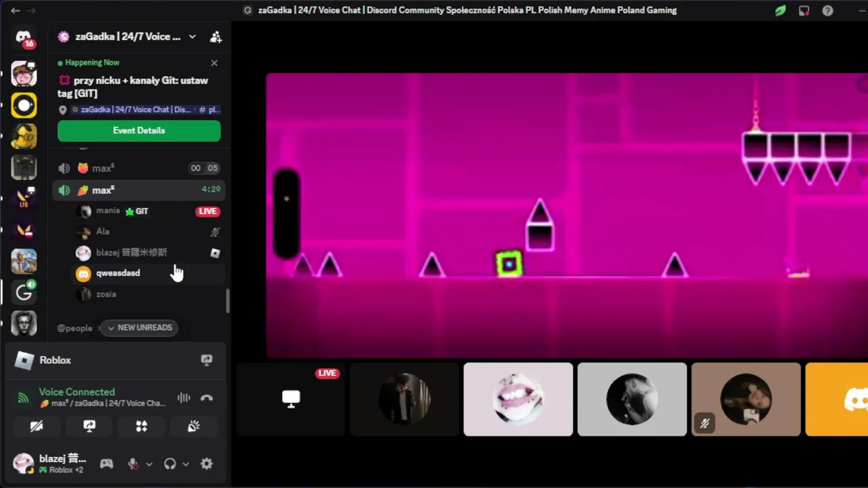Toggle noise suppression waveform icon

click(x=184, y=398)
